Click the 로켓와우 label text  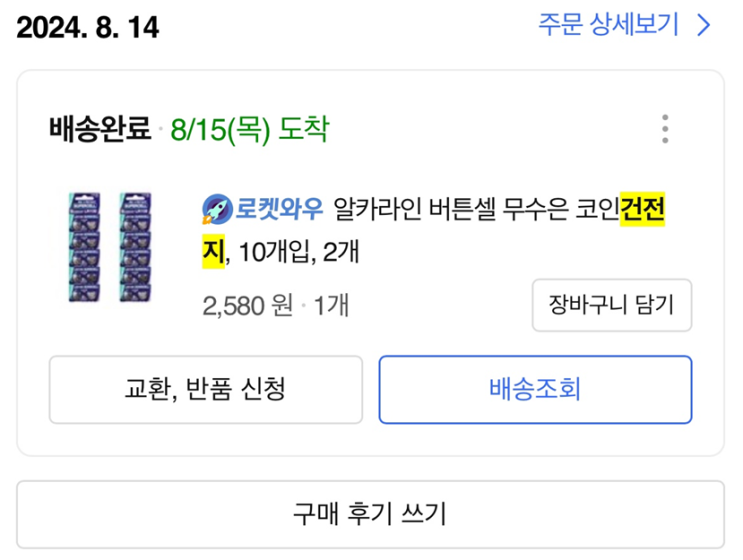pyautogui.click(x=279, y=210)
